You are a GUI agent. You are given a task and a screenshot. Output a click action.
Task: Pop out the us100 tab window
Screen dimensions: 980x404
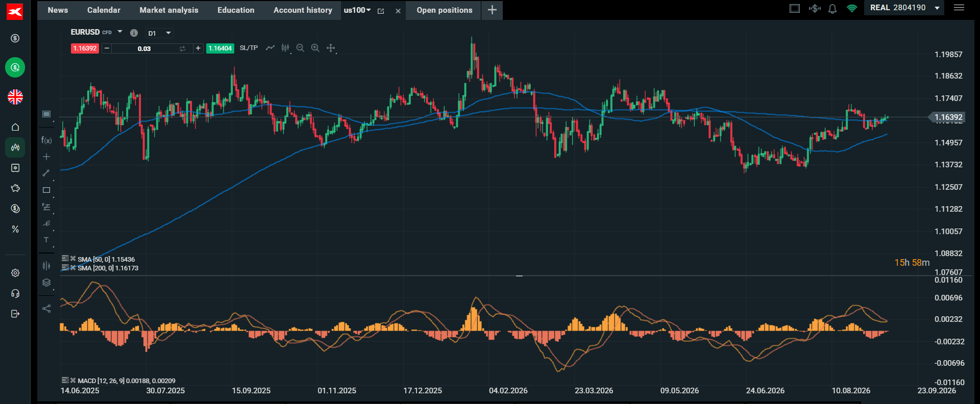(x=381, y=11)
